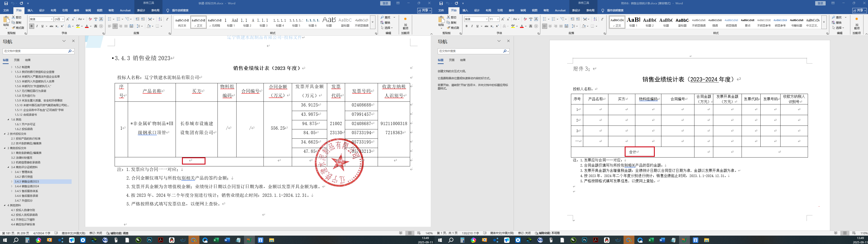868x244 pixels.
Task: Toggle Underline in the left Word window
Action: point(42,26)
